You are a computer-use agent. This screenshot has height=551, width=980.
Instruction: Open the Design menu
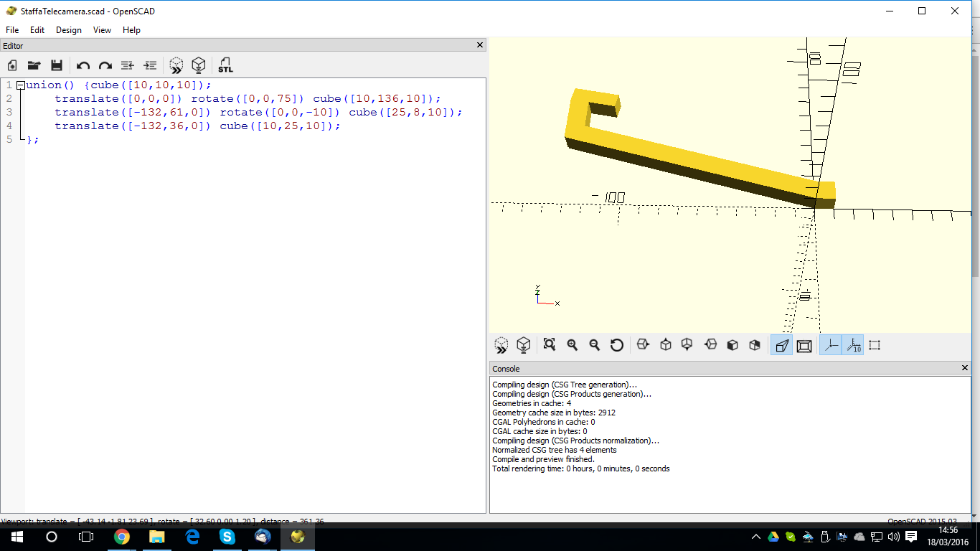69,30
